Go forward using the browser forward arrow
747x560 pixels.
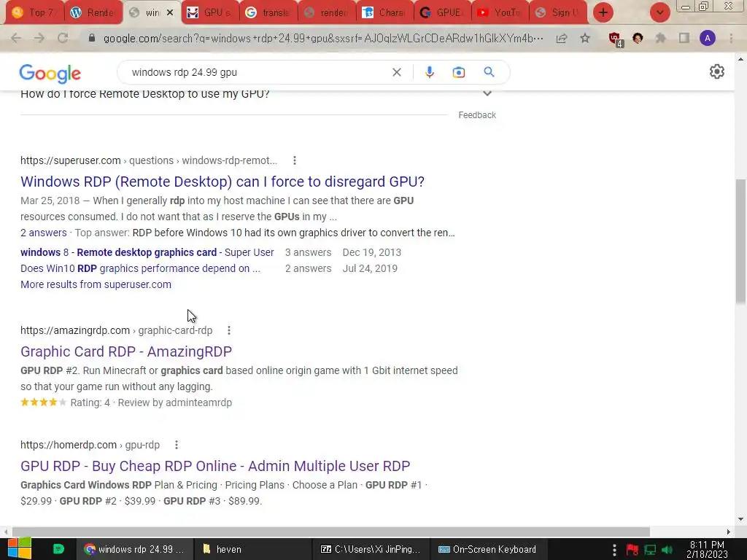[x=39, y=39]
